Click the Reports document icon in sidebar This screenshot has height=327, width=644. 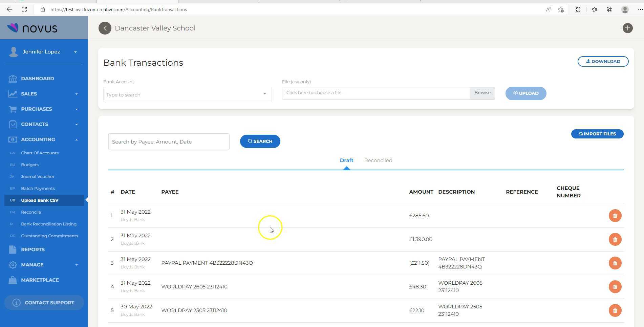click(13, 249)
